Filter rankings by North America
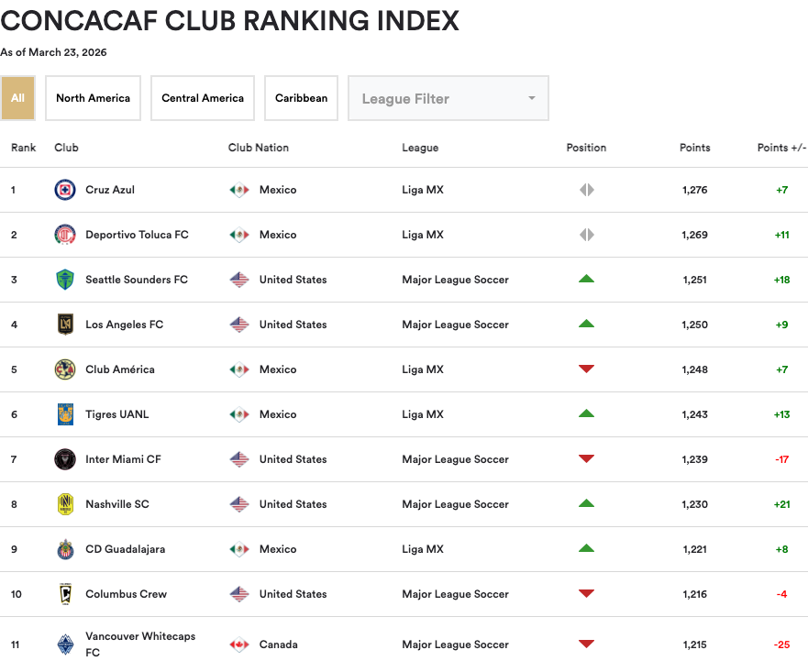 (93, 98)
